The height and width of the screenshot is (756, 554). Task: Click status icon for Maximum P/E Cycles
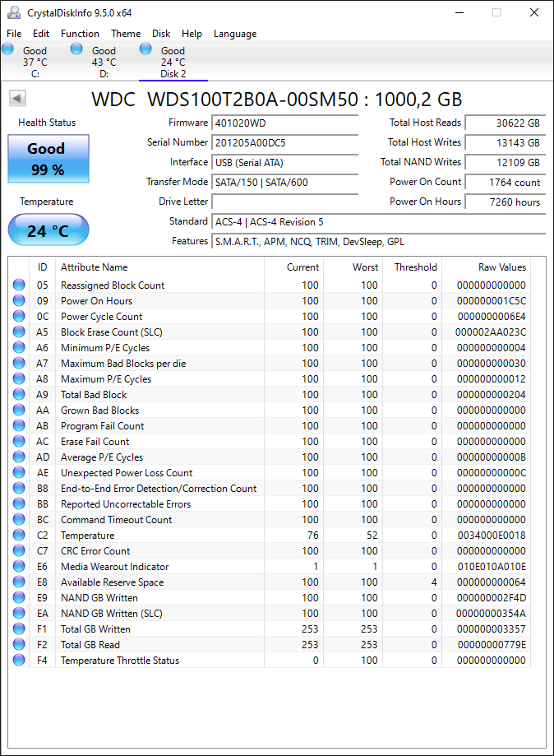coord(19,378)
